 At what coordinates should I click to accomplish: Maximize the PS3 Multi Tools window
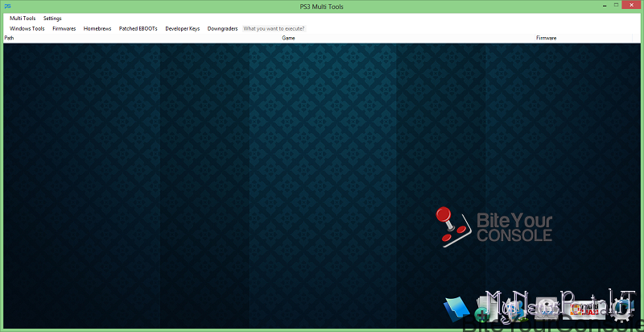[x=616, y=5]
